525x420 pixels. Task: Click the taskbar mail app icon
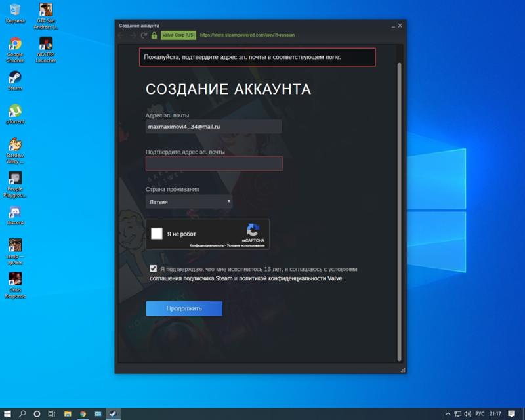[98, 414]
